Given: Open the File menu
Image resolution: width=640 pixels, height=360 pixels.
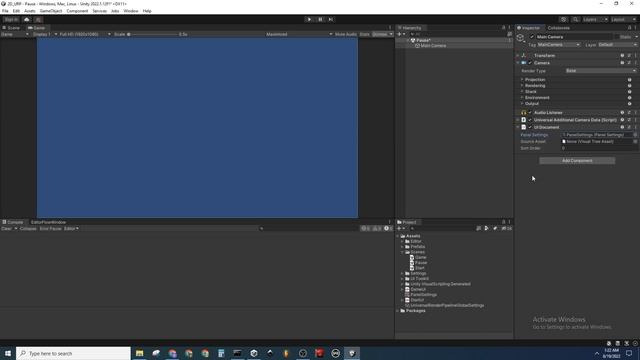Looking at the screenshot, I should click(x=5, y=11).
